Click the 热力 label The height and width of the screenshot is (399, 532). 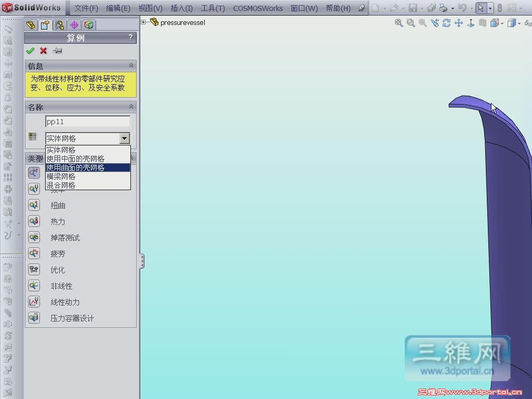[58, 221]
